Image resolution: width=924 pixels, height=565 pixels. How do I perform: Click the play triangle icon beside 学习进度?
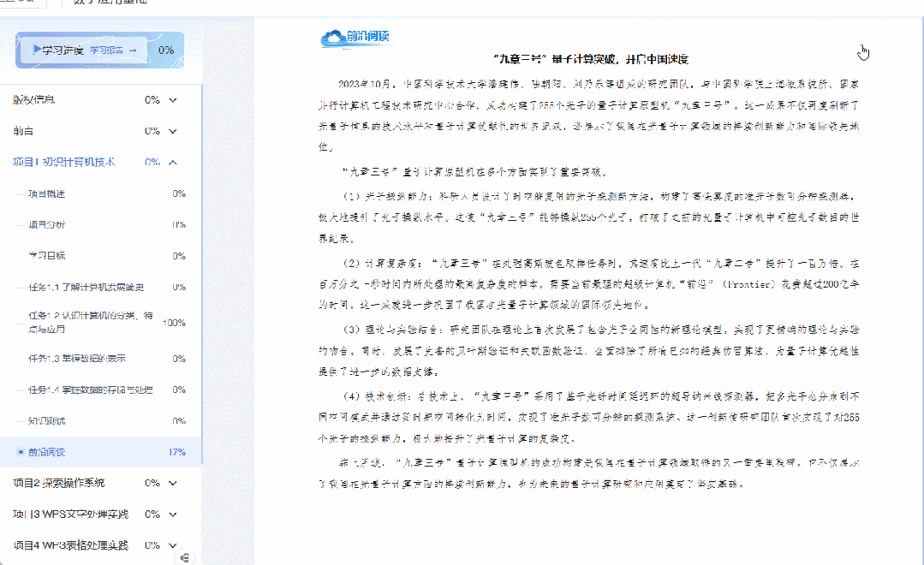(37, 50)
